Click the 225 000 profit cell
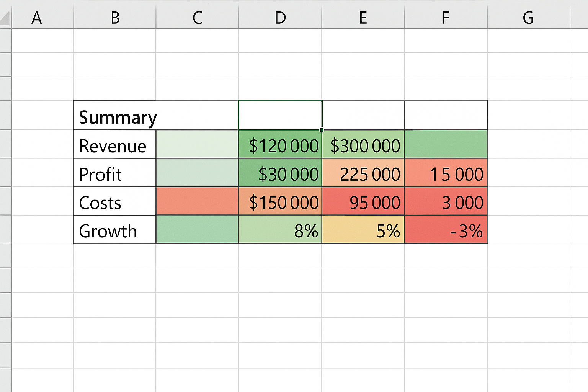 click(x=363, y=173)
